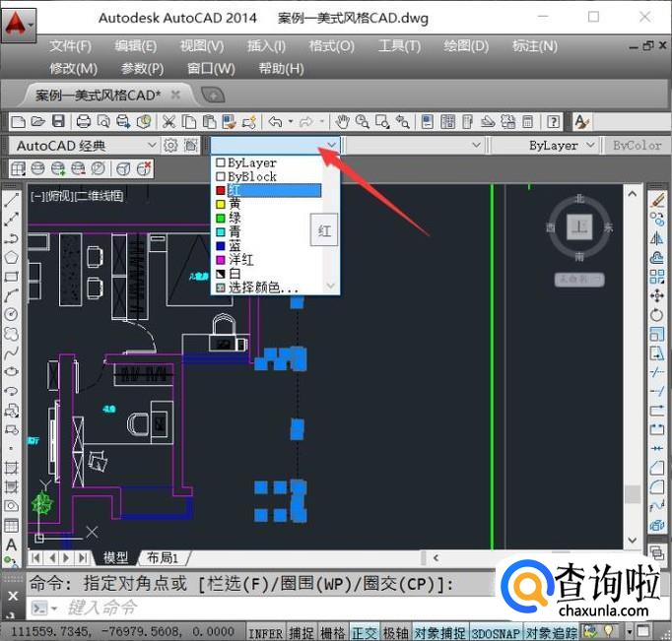Select the Rectangle draw tool

tap(12, 276)
